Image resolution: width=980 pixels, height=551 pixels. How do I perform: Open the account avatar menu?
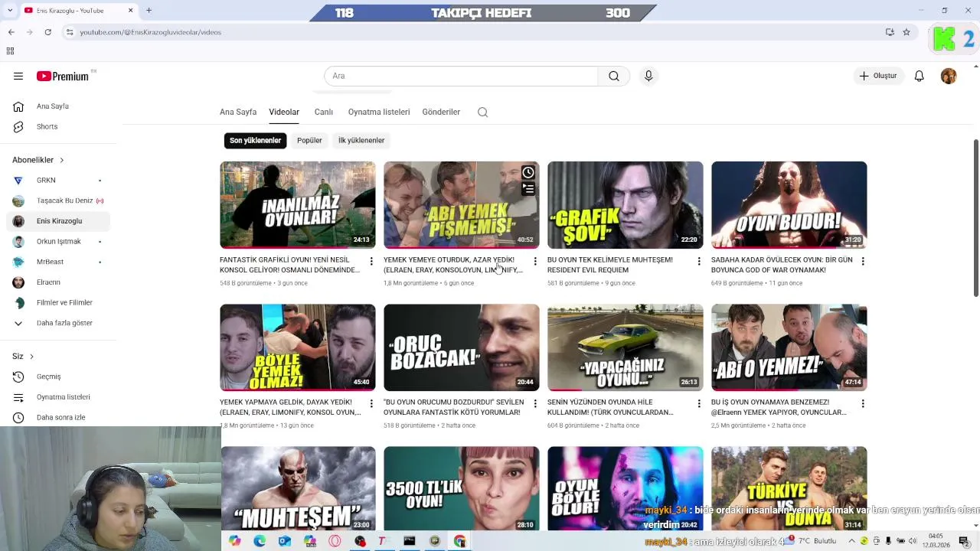[x=949, y=76]
